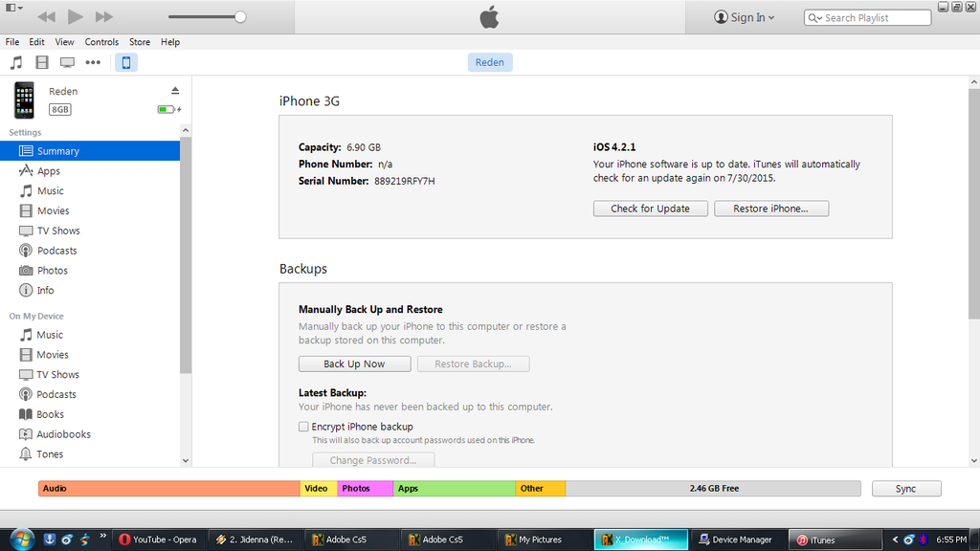The image size is (980, 551).
Task: Open the more options ellipsis menu
Action: [93, 62]
